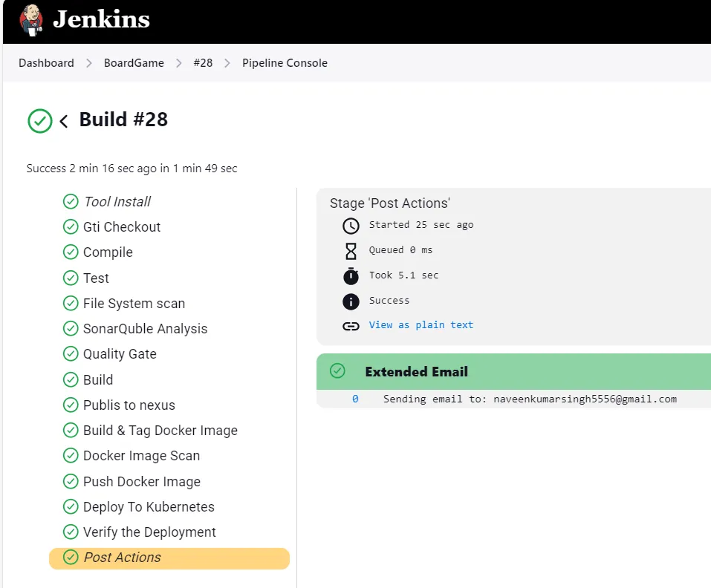Image resolution: width=711 pixels, height=588 pixels.
Task: Expand chevron after #28 breadcrumb
Action: [227, 63]
